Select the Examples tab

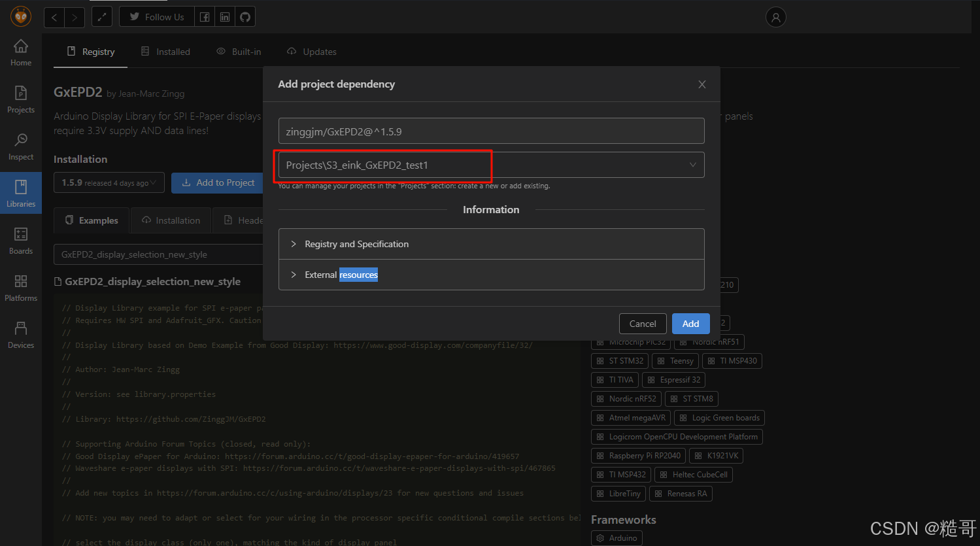click(92, 220)
